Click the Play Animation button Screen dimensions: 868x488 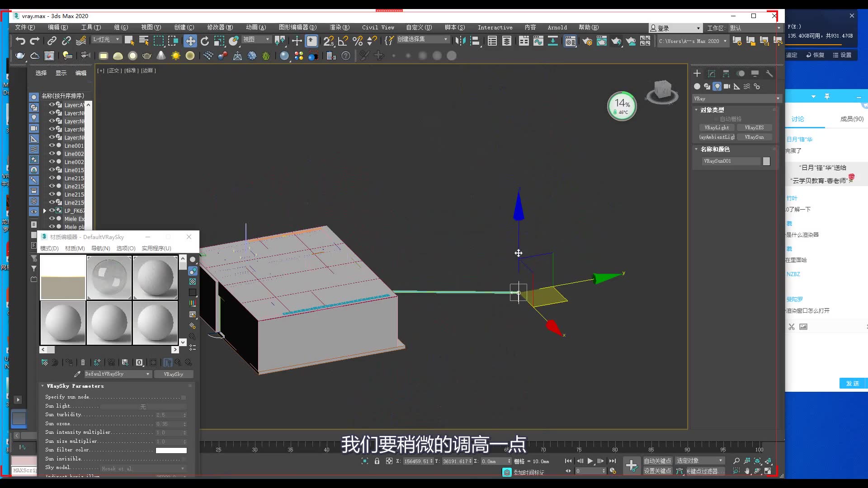pos(590,461)
